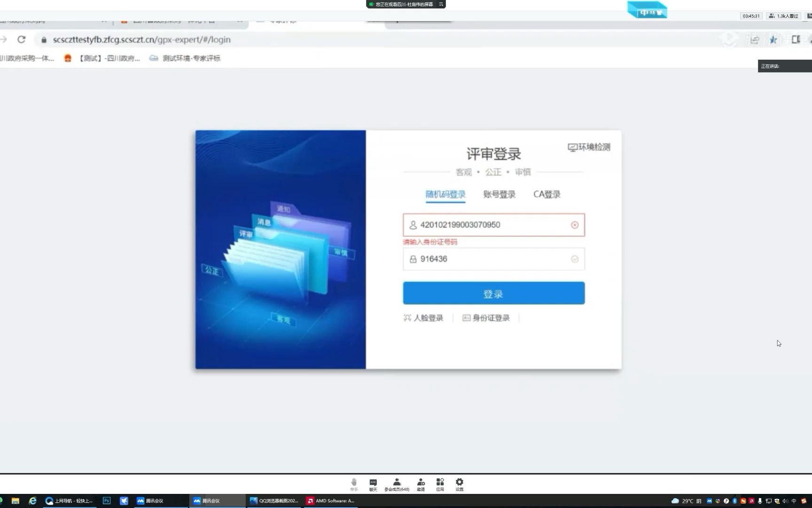This screenshot has width=812, height=508.
Task: Click the URL in the browser address bar
Action: (141, 40)
